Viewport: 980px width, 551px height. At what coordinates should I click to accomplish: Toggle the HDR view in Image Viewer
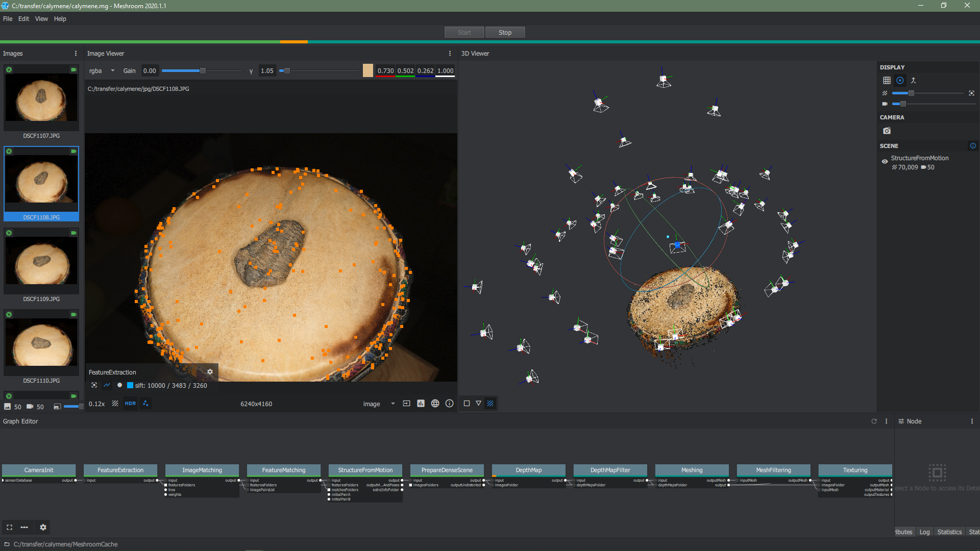pos(130,404)
